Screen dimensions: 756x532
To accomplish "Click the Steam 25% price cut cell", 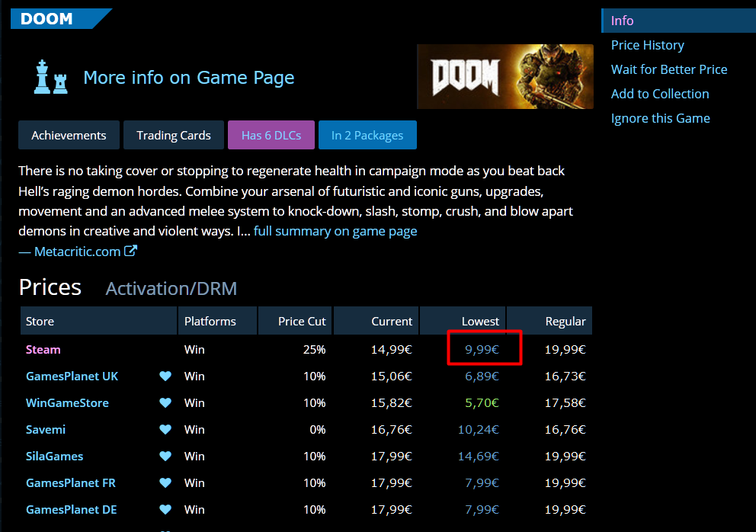I will (x=314, y=350).
